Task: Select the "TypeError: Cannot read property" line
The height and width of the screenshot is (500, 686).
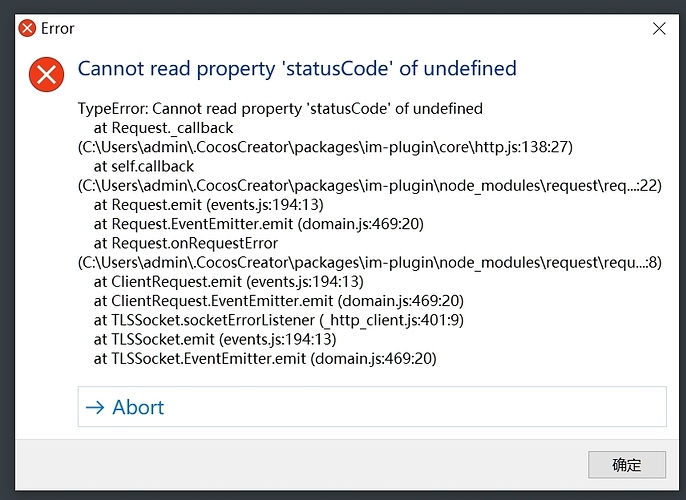Action: tap(280, 108)
